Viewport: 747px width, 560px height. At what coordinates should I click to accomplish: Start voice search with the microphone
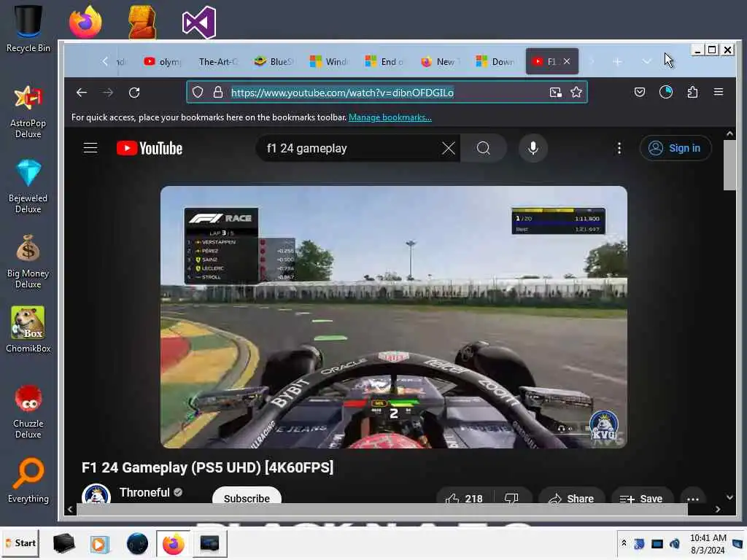533,148
